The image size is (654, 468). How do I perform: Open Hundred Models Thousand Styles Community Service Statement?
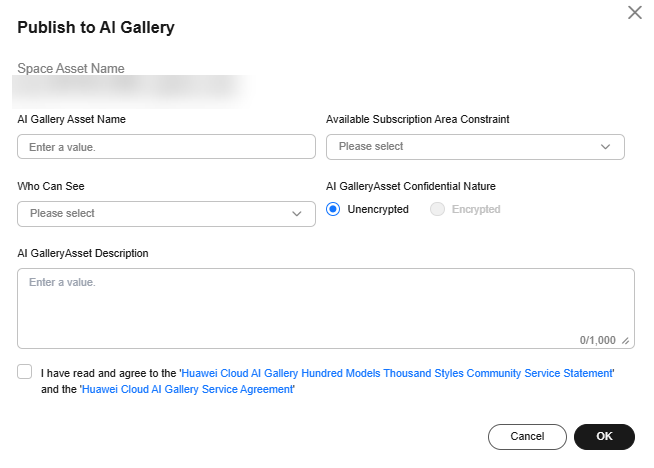(x=396, y=373)
